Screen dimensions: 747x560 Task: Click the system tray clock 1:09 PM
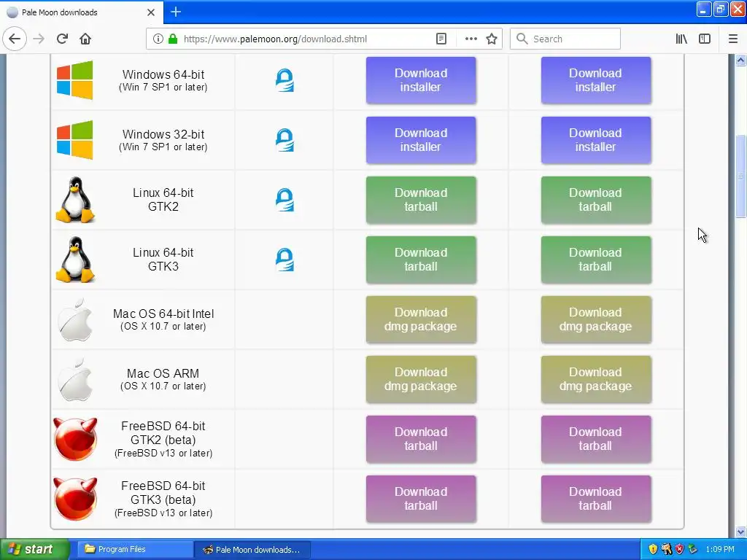(720, 550)
